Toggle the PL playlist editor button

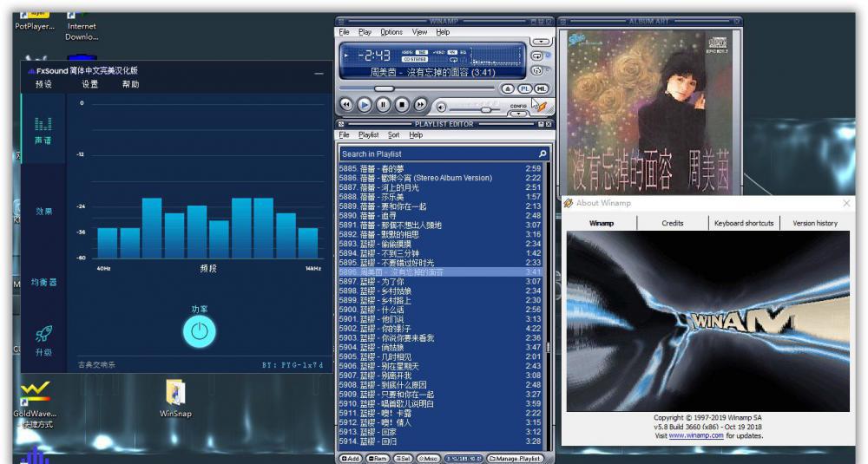point(524,88)
